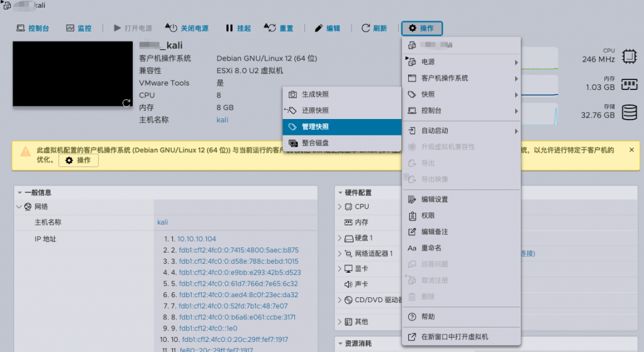Click the 关闭电源 power off button
This screenshot has height=352, width=644.
[187, 28]
